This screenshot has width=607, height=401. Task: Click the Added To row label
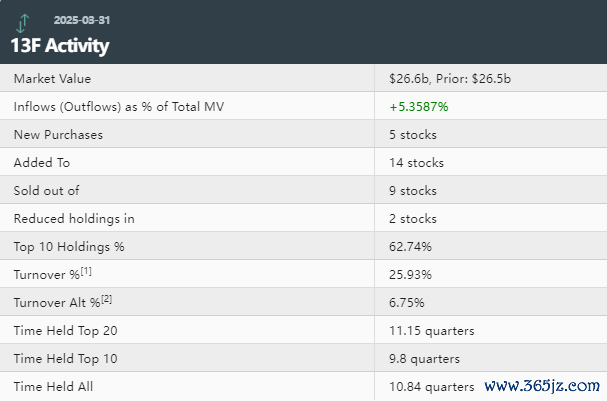tap(42, 163)
